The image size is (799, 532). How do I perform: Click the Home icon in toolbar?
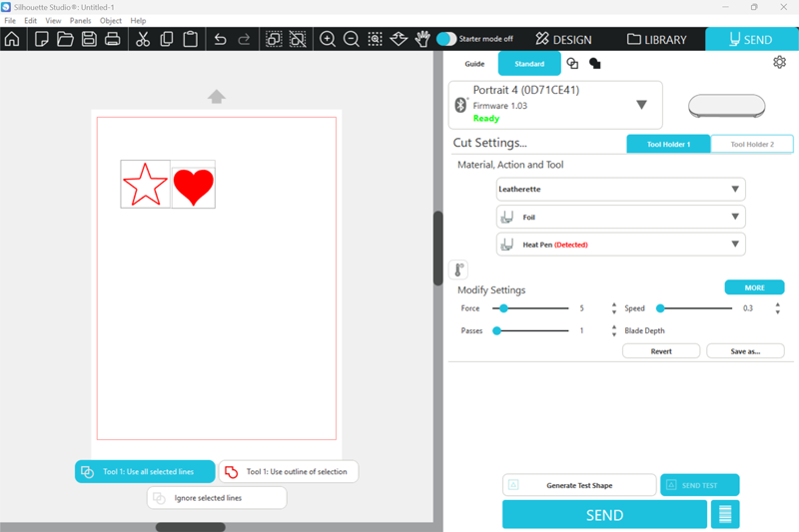coord(12,40)
